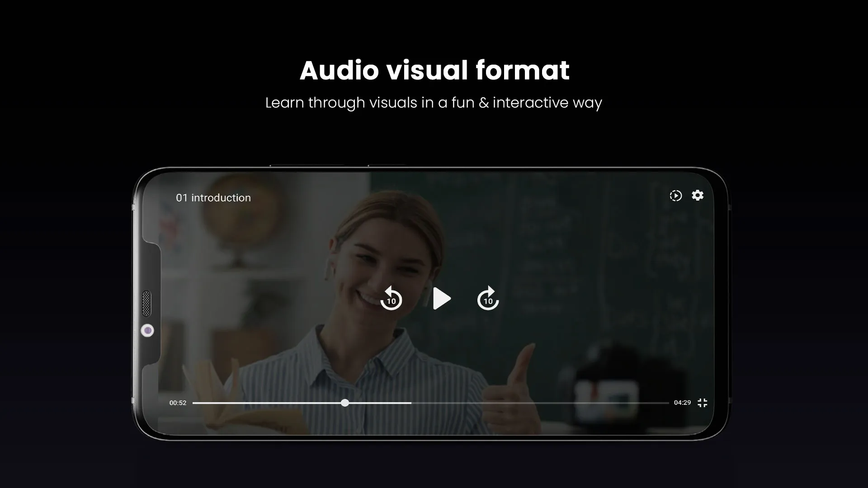Click the 01 introduction video title
868x488 pixels.
(x=213, y=198)
